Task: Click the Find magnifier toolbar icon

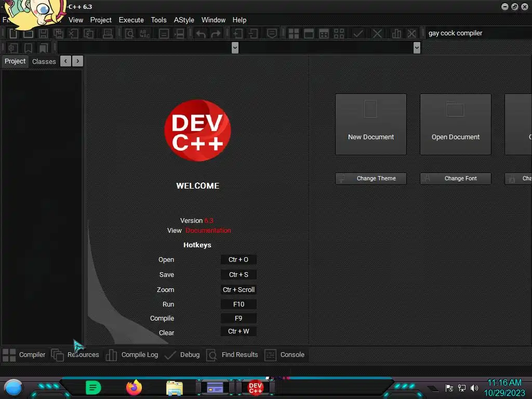Action: click(129, 34)
